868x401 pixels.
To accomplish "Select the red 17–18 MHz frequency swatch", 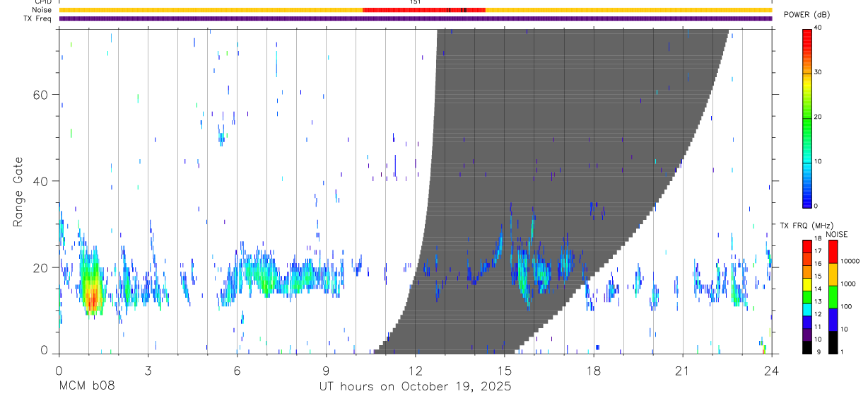I will coord(807,247).
